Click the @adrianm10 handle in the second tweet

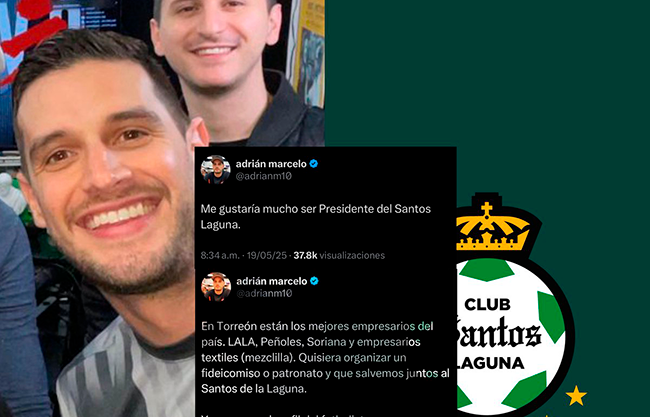(264, 293)
